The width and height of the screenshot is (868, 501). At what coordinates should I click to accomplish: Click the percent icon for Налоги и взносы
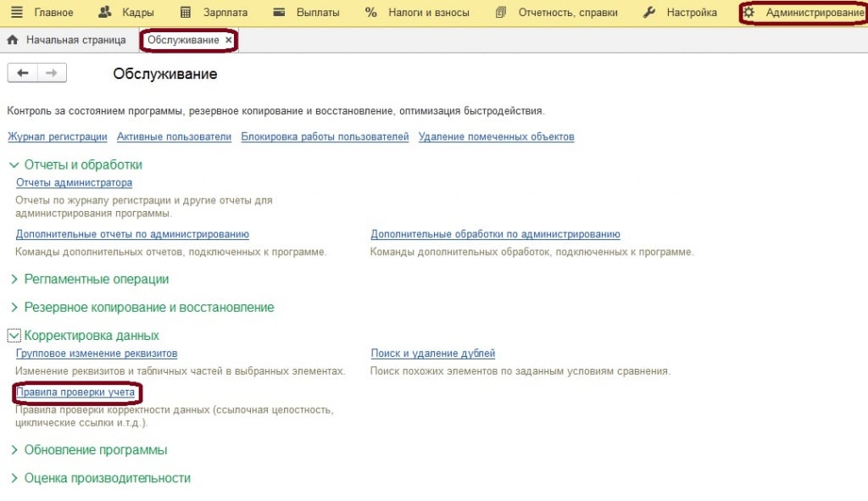370,13
